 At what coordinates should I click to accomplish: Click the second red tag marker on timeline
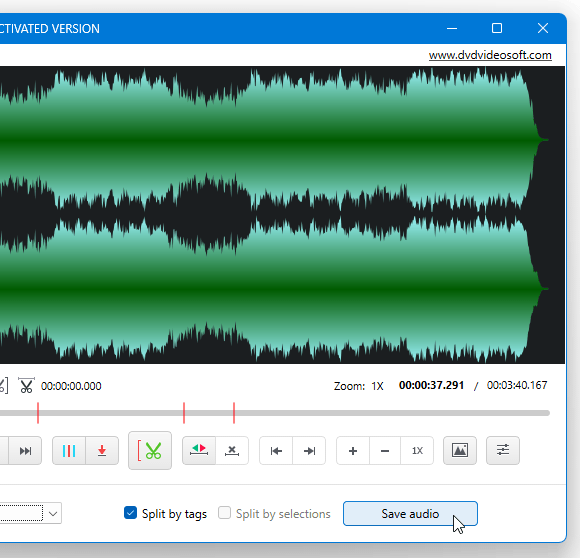click(184, 413)
